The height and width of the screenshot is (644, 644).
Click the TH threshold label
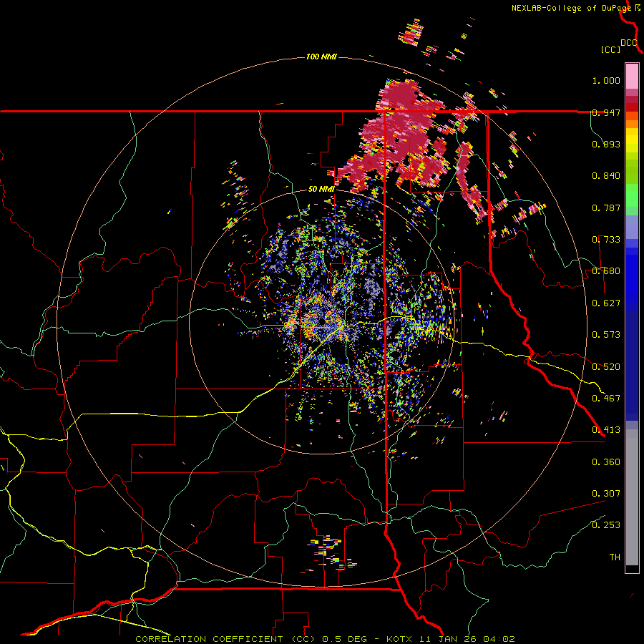(615, 557)
